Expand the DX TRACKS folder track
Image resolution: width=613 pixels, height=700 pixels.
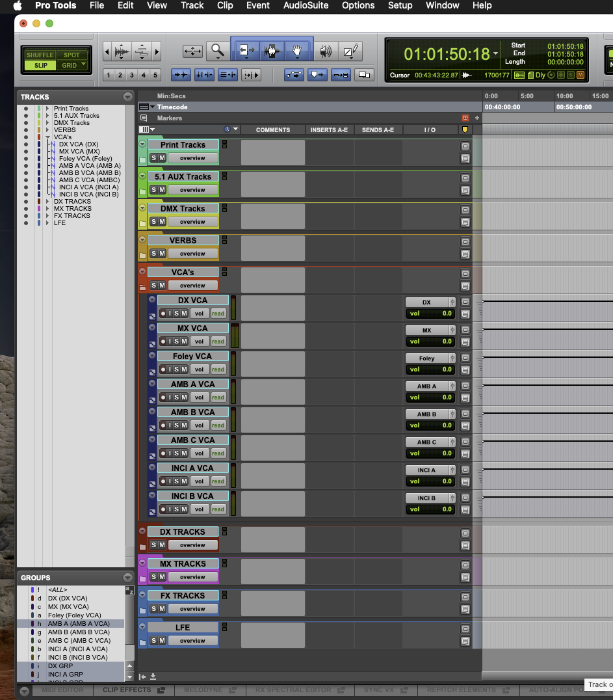click(142, 531)
